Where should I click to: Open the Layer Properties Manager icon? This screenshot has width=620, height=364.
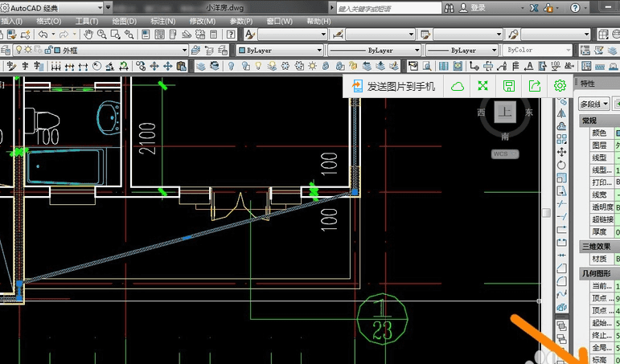(x=6, y=50)
